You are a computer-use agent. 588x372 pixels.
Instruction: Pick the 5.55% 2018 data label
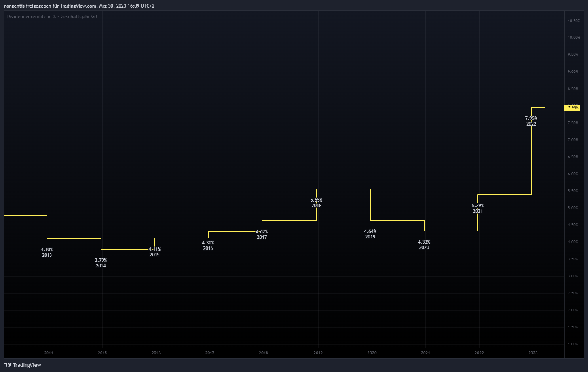click(316, 203)
